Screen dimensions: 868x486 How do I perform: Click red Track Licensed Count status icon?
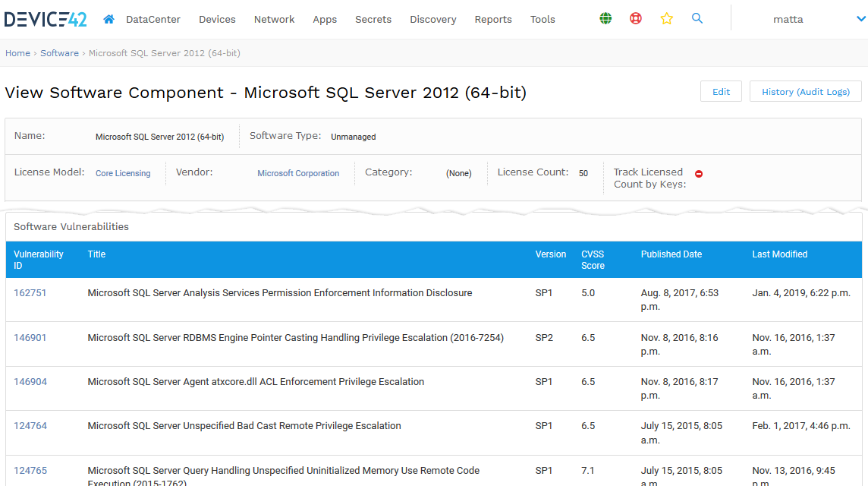[699, 174]
